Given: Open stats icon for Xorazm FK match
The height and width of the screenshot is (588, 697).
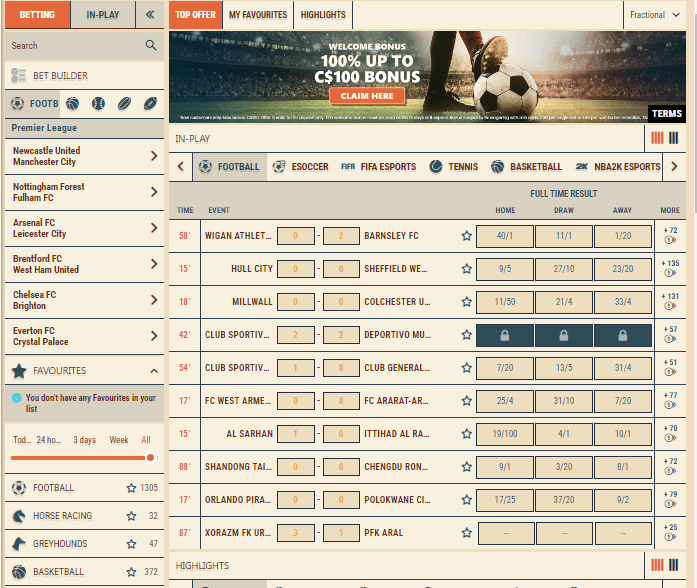Looking at the screenshot, I should [670, 536].
